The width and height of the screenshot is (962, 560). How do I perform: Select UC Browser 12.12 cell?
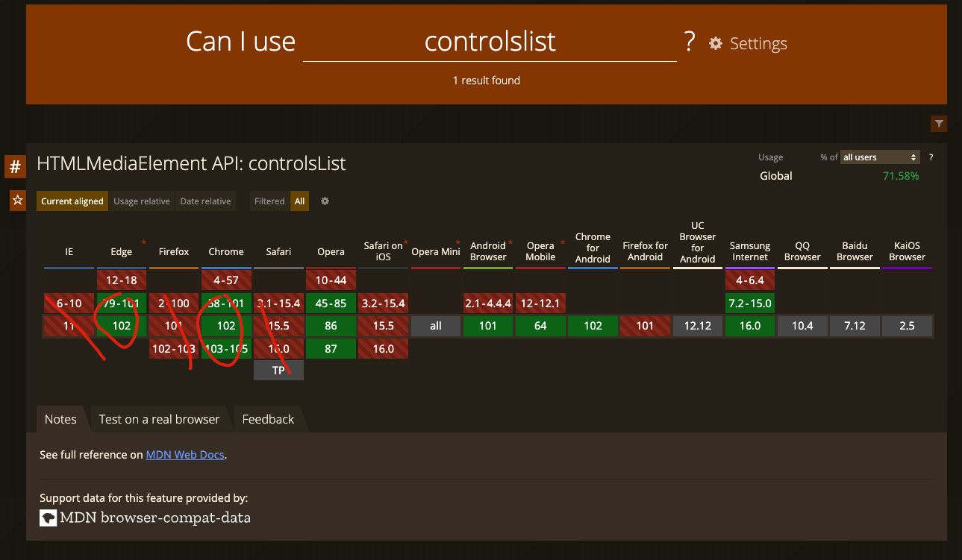point(698,326)
